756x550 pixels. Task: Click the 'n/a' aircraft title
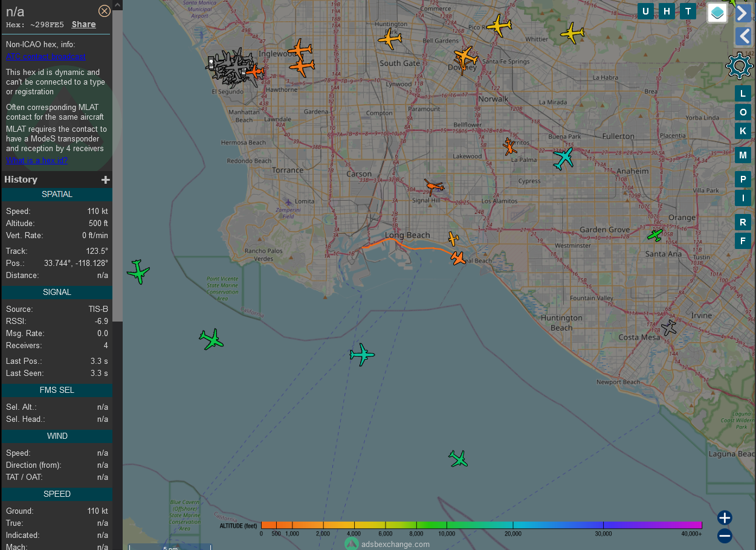tap(15, 11)
